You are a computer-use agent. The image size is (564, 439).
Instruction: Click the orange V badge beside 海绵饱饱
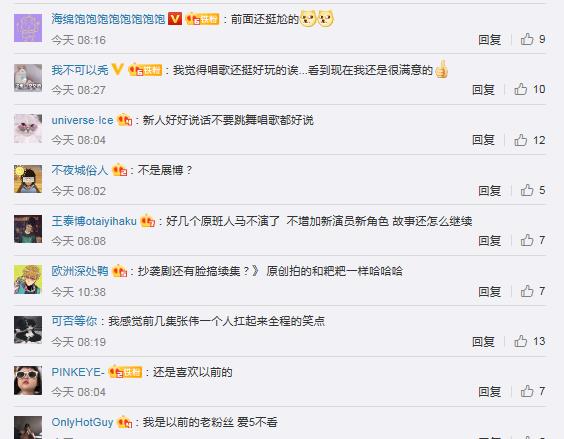[175, 18]
